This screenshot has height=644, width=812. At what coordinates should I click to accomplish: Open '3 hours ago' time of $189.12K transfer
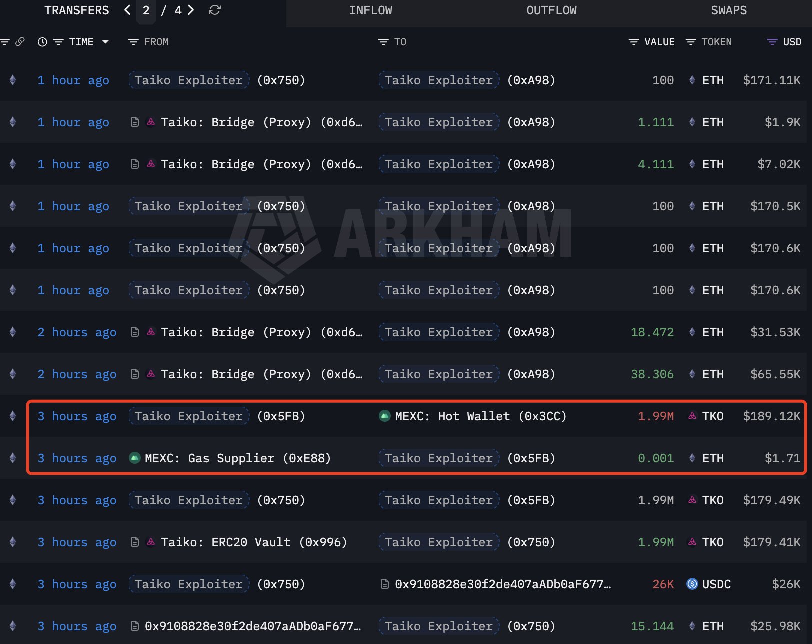click(77, 416)
